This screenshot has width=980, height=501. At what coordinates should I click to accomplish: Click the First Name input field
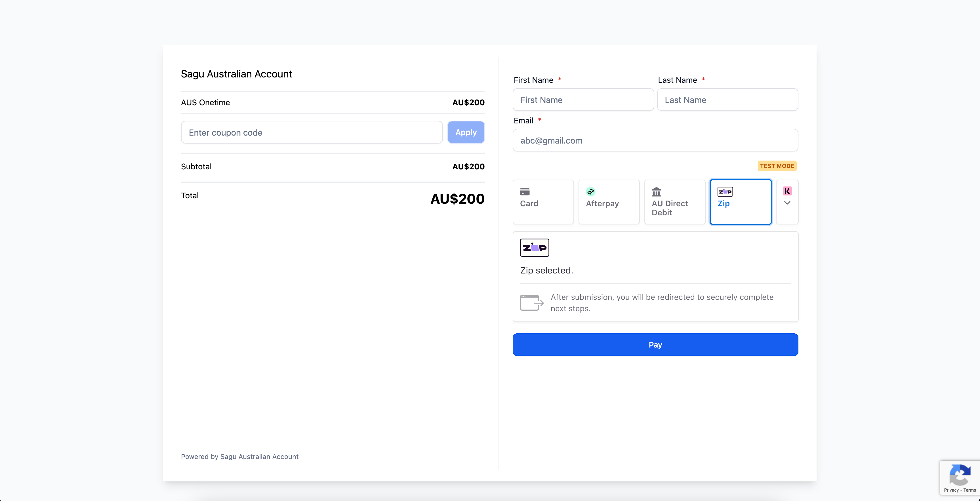tap(582, 100)
